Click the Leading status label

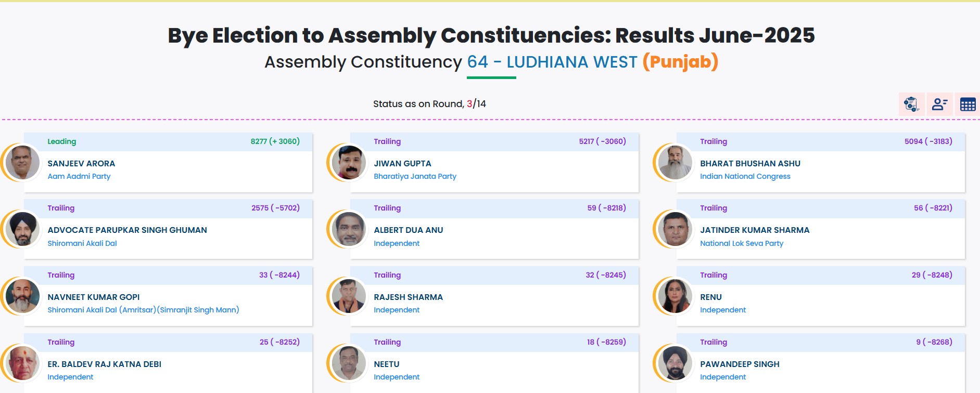point(61,141)
